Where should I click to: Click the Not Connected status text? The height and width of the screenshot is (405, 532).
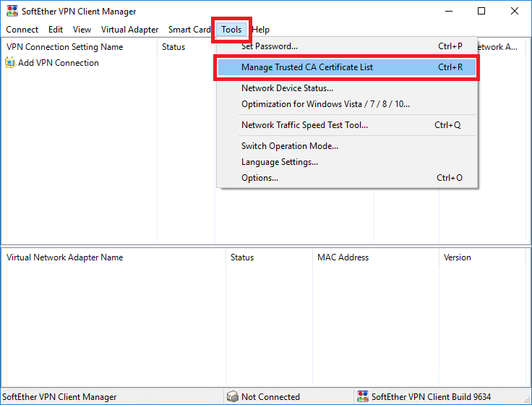click(270, 397)
